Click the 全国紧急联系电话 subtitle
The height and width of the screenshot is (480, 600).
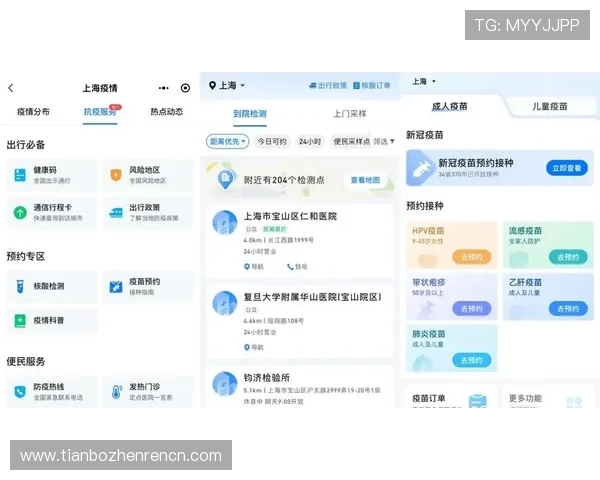pyautogui.click(x=58, y=398)
